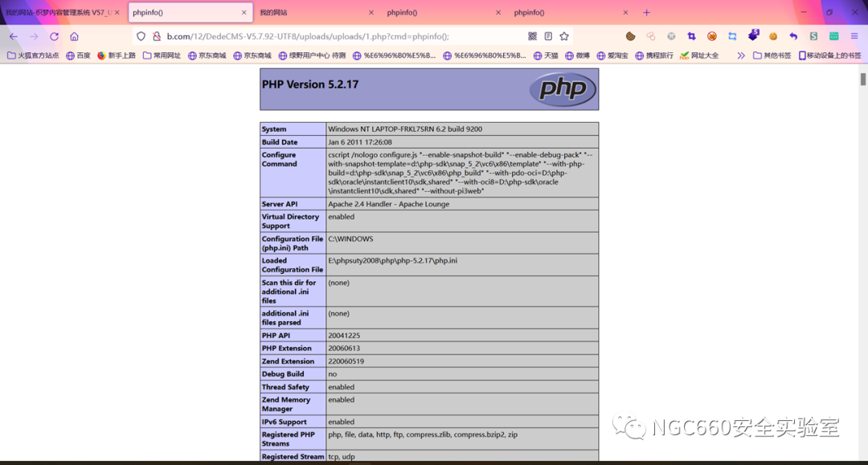
Task: Select the Registered PHP Streams value list
Action: [423, 434]
